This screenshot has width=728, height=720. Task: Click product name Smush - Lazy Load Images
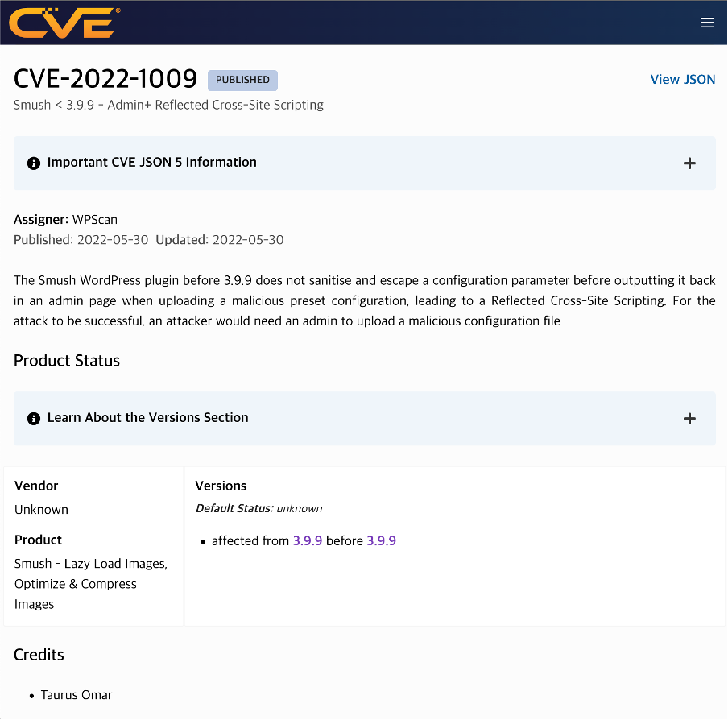[91, 584]
